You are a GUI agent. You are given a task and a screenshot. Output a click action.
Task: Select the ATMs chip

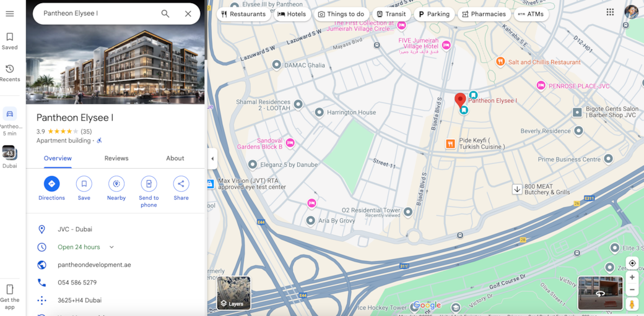click(531, 14)
